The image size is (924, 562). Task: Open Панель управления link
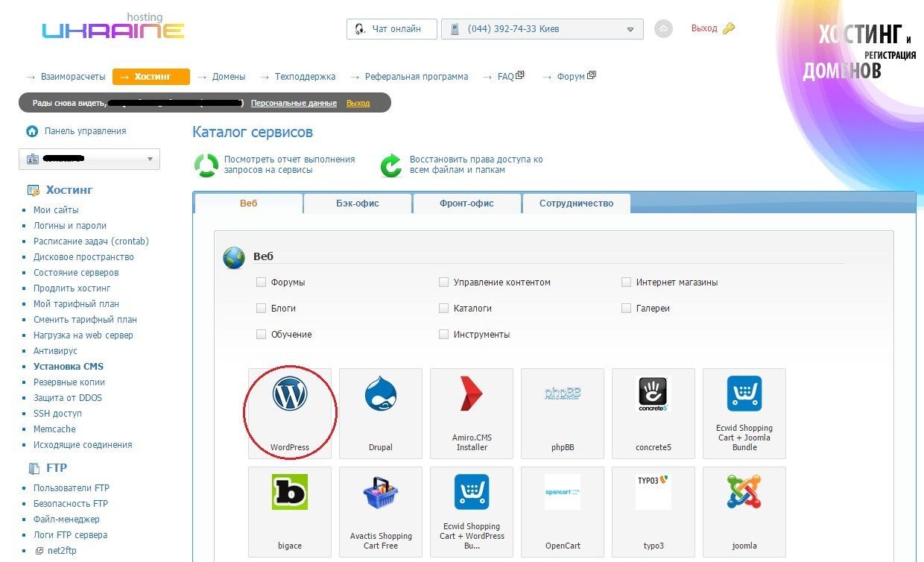click(85, 131)
